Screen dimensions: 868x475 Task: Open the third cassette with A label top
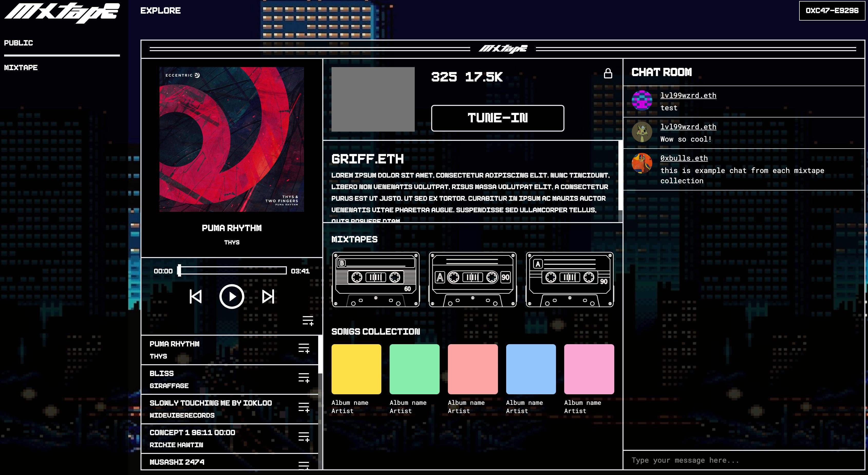pyautogui.click(x=570, y=279)
